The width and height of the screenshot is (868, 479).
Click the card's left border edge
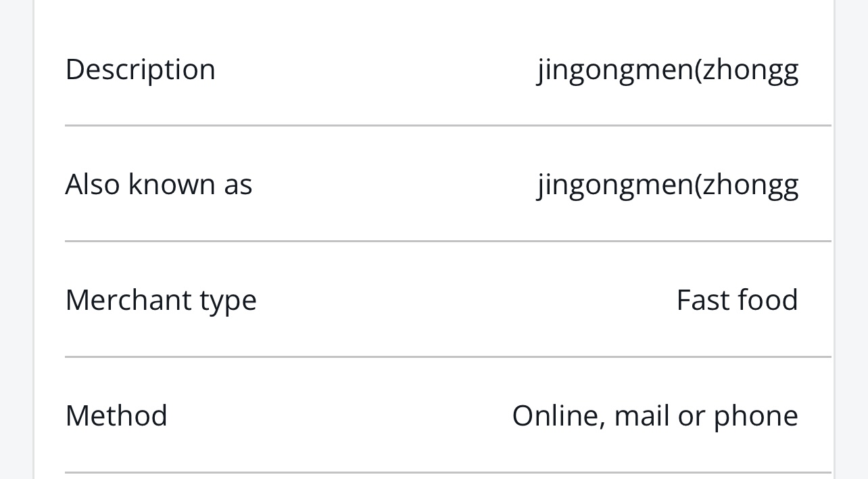pyautogui.click(x=34, y=239)
